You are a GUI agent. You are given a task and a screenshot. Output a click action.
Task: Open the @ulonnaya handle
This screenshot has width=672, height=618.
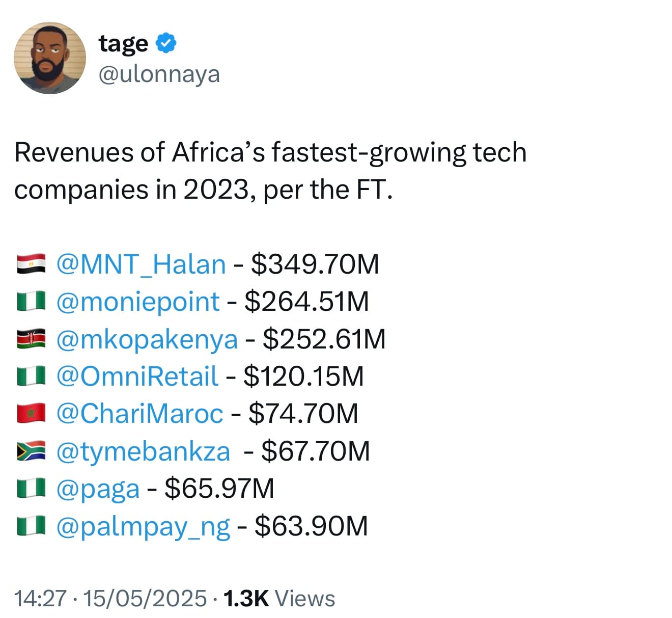click(x=159, y=74)
